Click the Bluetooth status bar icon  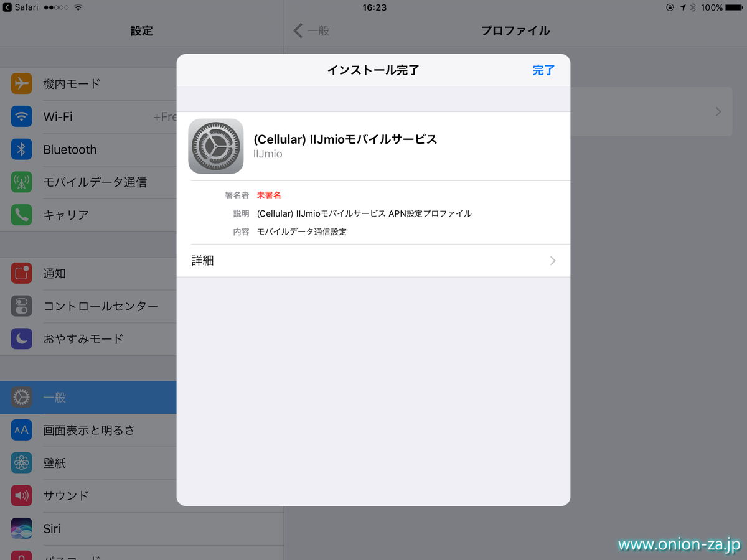click(693, 7)
